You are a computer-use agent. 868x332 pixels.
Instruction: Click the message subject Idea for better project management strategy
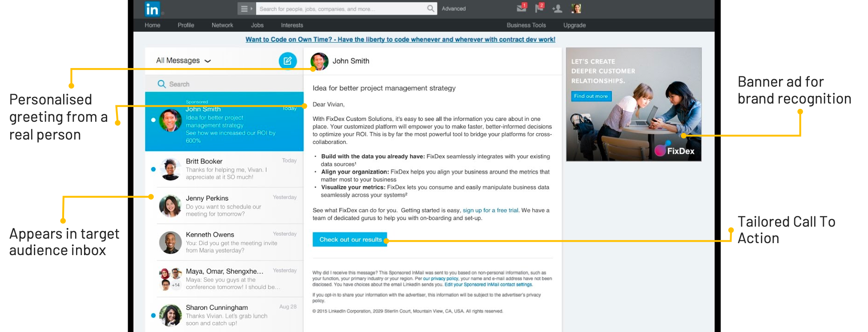pyautogui.click(x=384, y=88)
